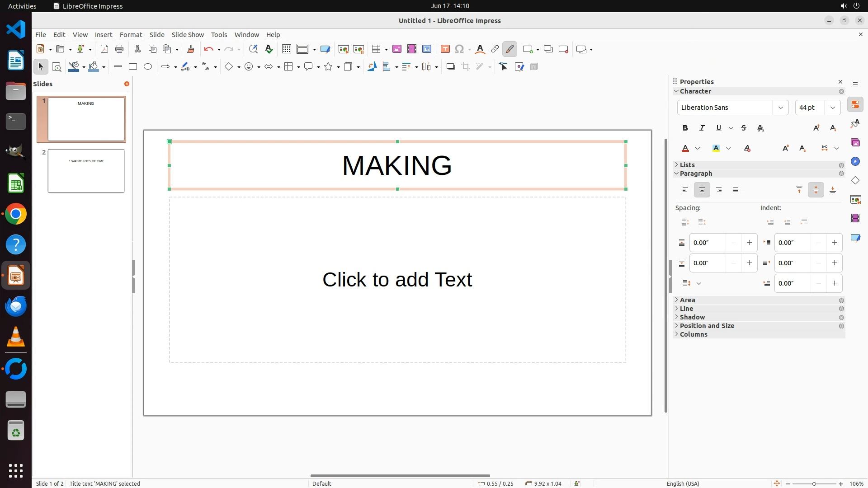Open the Slide Show menu
The image size is (868, 488).
188,35
